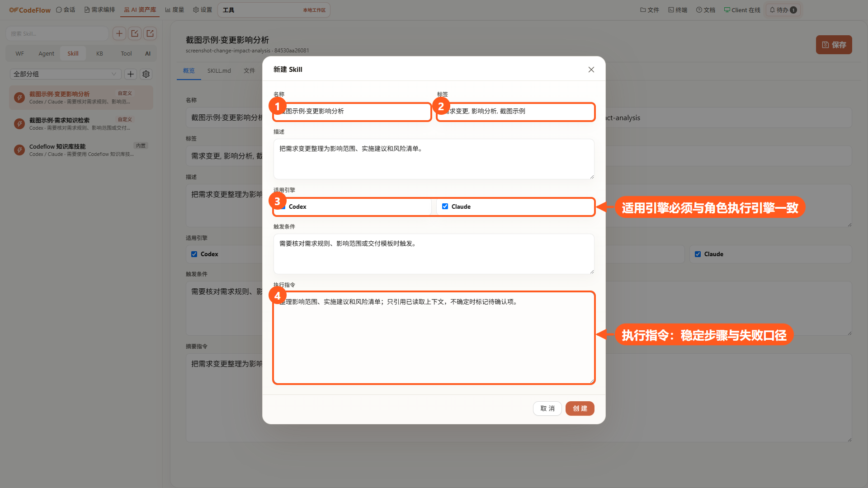The height and width of the screenshot is (488, 868).
Task: Click the lightning icon of 截图示例·需求知识检索
Action: pyautogui.click(x=19, y=124)
